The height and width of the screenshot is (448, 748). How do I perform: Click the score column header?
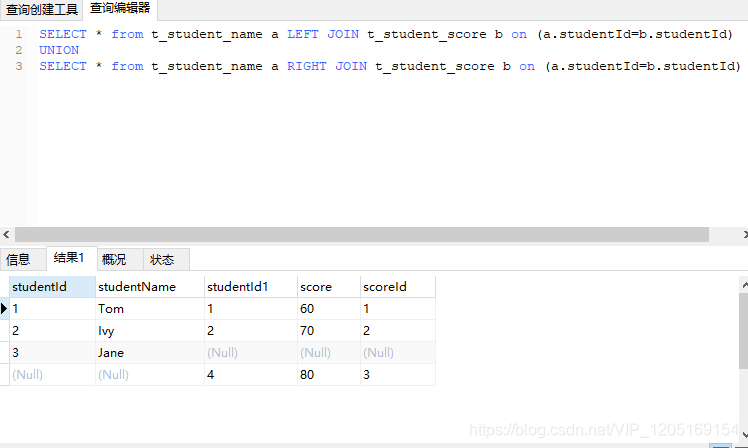tap(329, 287)
